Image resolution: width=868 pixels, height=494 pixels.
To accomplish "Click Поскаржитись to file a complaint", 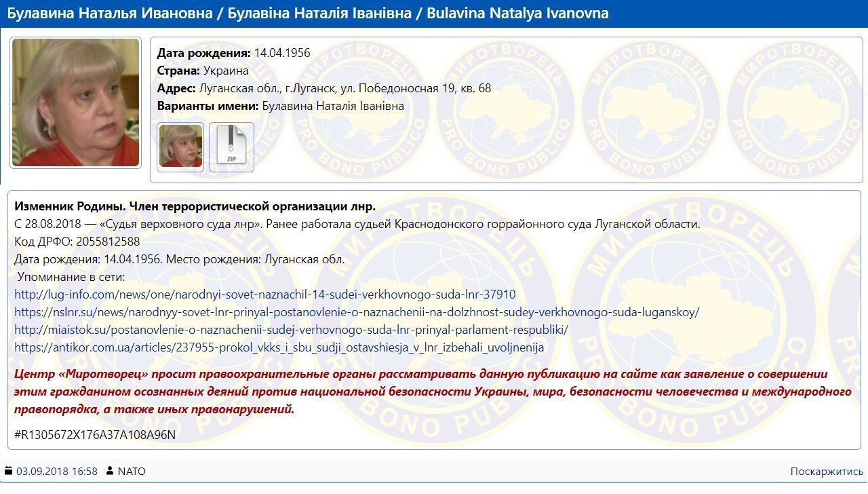I will 827,470.
